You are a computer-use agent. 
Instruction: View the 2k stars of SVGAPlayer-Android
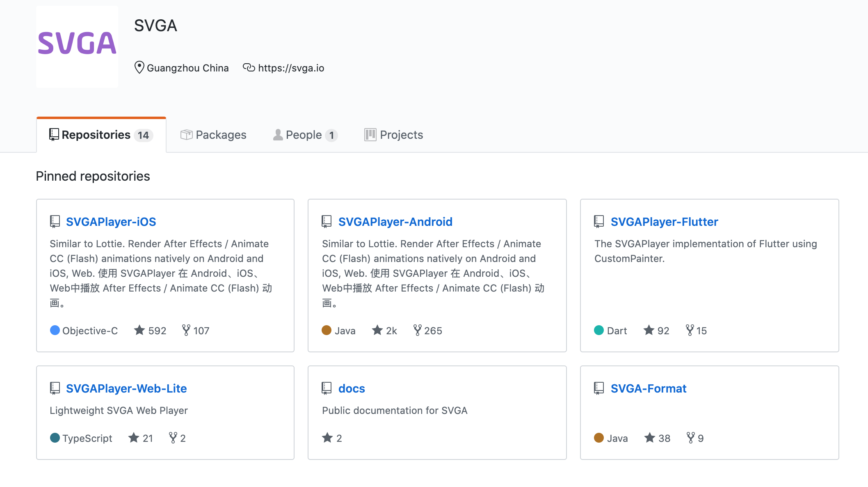coord(384,331)
